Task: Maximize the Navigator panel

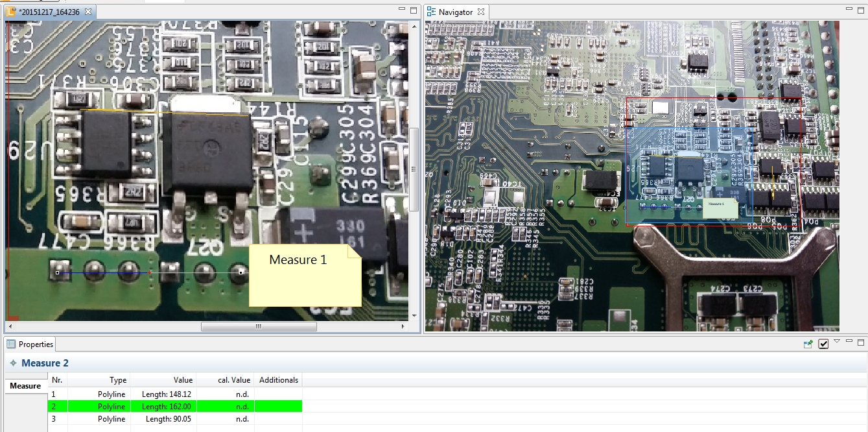Action: coord(861,10)
